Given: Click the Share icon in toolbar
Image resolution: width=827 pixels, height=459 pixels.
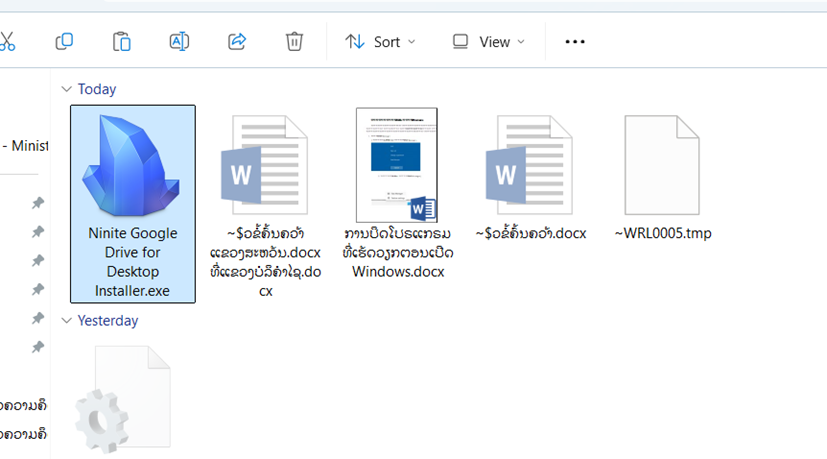Looking at the screenshot, I should click(x=237, y=41).
